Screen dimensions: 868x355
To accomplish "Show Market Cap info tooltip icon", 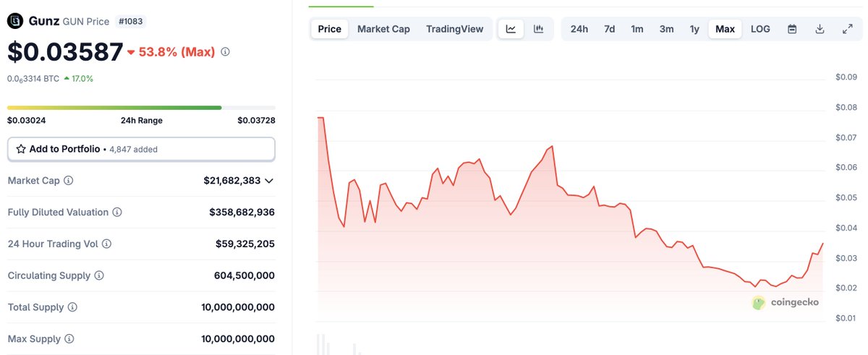I will tap(69, 181).
